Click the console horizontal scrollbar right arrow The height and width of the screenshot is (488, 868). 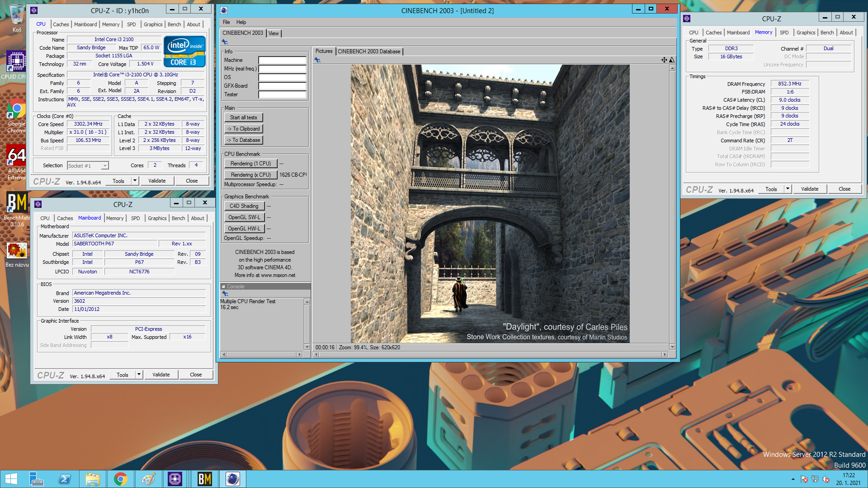pyautogui.click(x=299, y=355)
